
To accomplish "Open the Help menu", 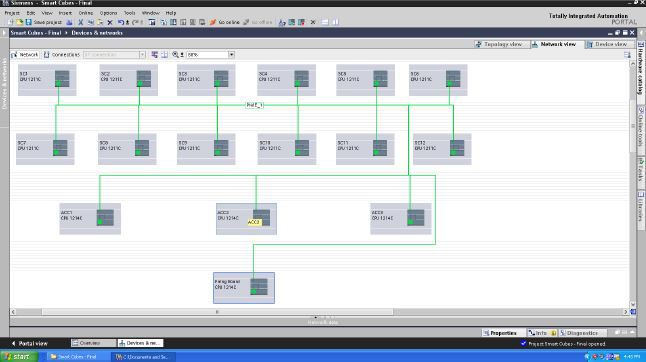I will pyautogui.click(x=171, y=13).
